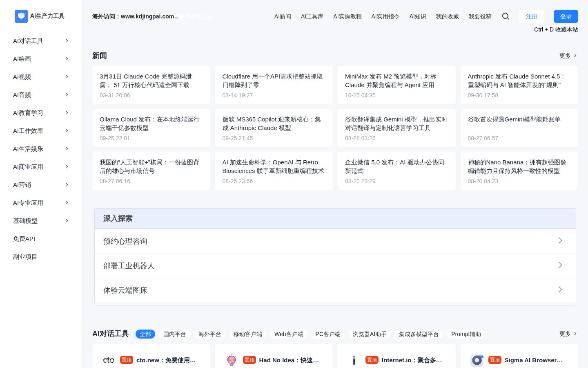Select the 全部 filter tab
588x368 pixels.
coord(145,334)
